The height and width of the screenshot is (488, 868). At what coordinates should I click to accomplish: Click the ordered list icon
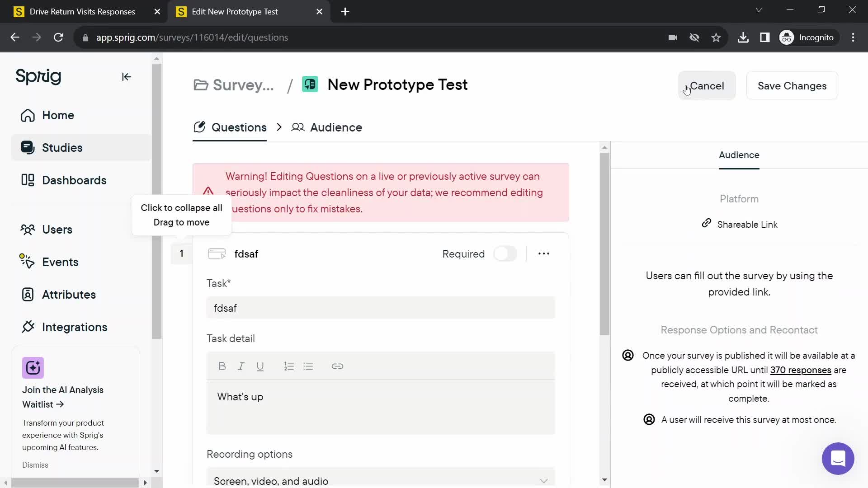tap(289, 366)
